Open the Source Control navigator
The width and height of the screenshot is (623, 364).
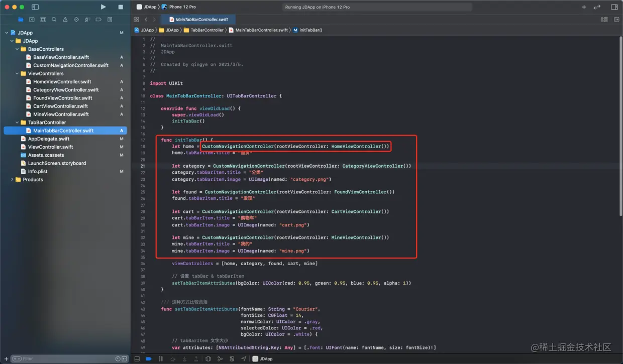tap(32, 20)
